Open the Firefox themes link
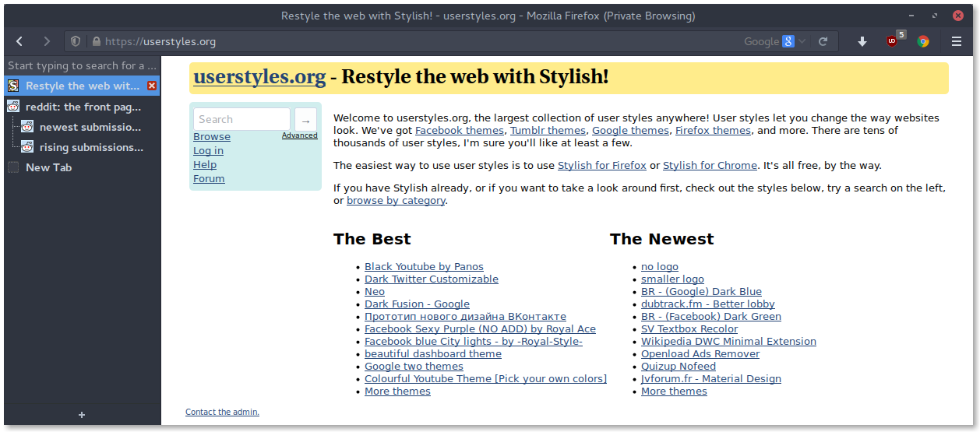The width and height of the screenshot is (980, 432). coord(713,131)
